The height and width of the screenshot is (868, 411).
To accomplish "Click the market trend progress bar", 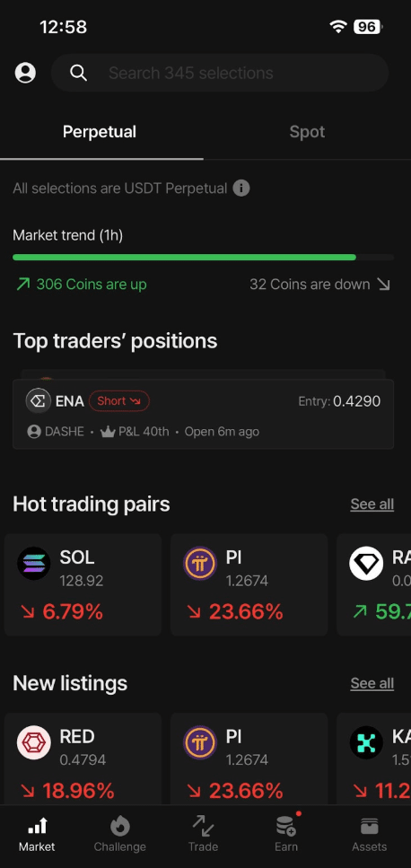I will [x=204, y=258].
